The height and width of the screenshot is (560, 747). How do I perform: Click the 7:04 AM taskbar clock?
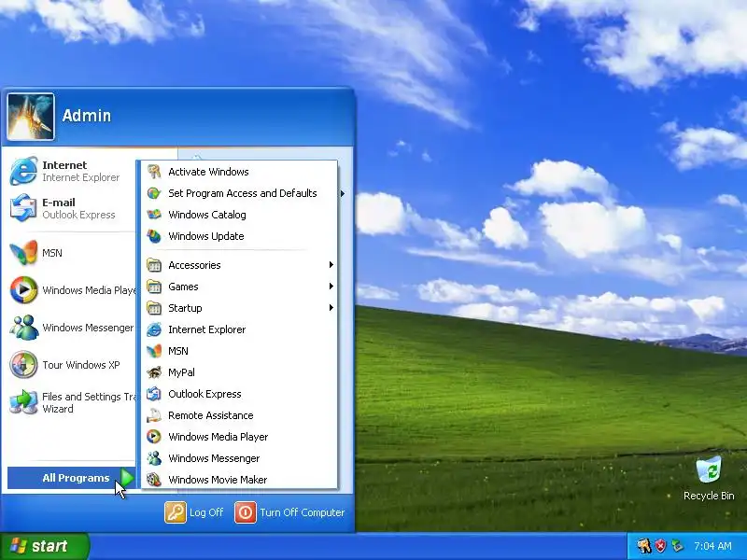(712, 546)
